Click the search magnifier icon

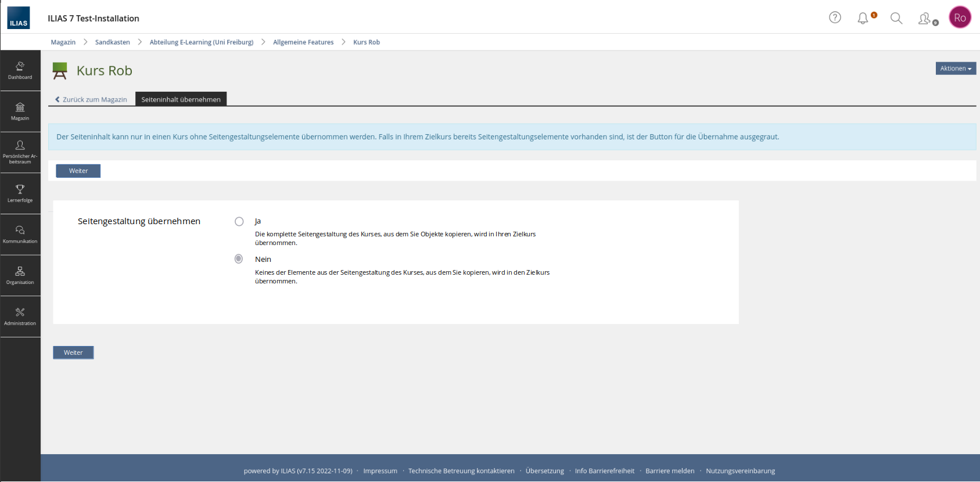896,18
